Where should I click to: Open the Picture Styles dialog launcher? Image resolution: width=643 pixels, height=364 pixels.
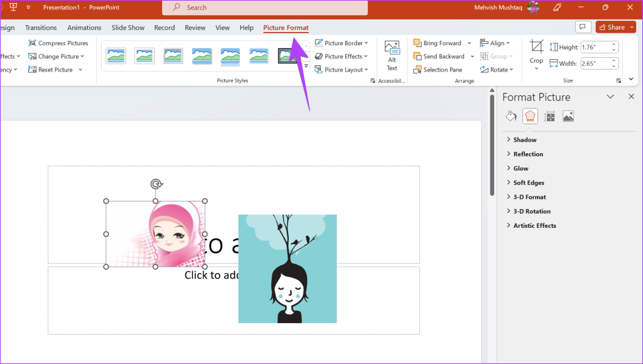pyautogui.click(x=373, y=81)
